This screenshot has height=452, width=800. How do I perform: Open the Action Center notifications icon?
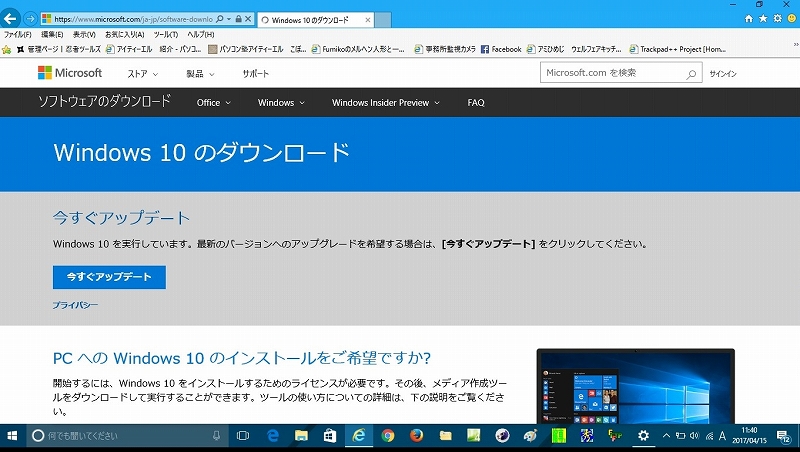[783, 436]
